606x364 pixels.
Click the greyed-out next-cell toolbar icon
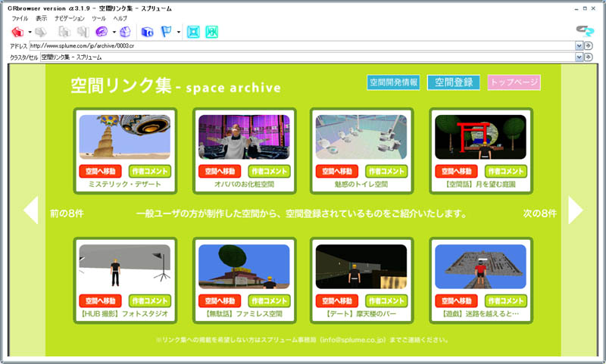[83, 32]
